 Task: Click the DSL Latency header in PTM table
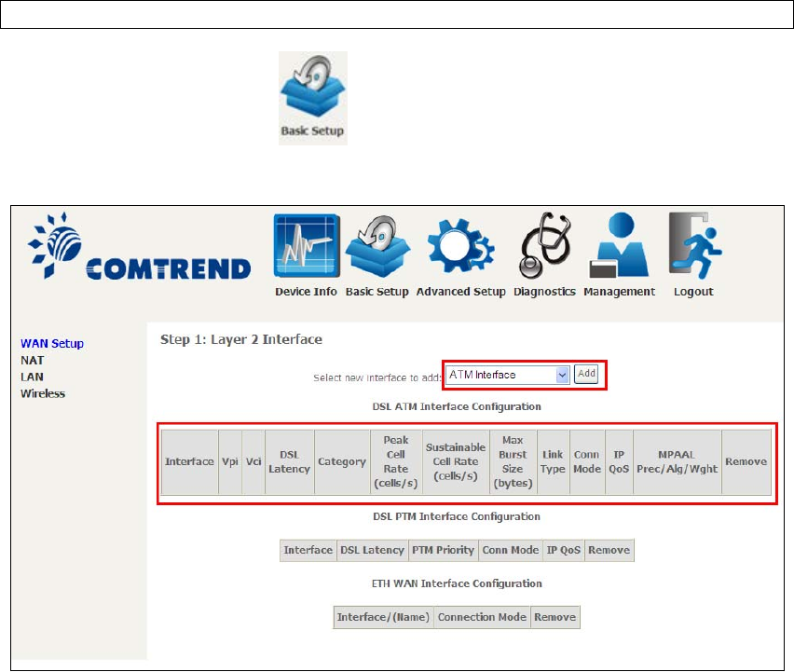[x=372, y=550]
